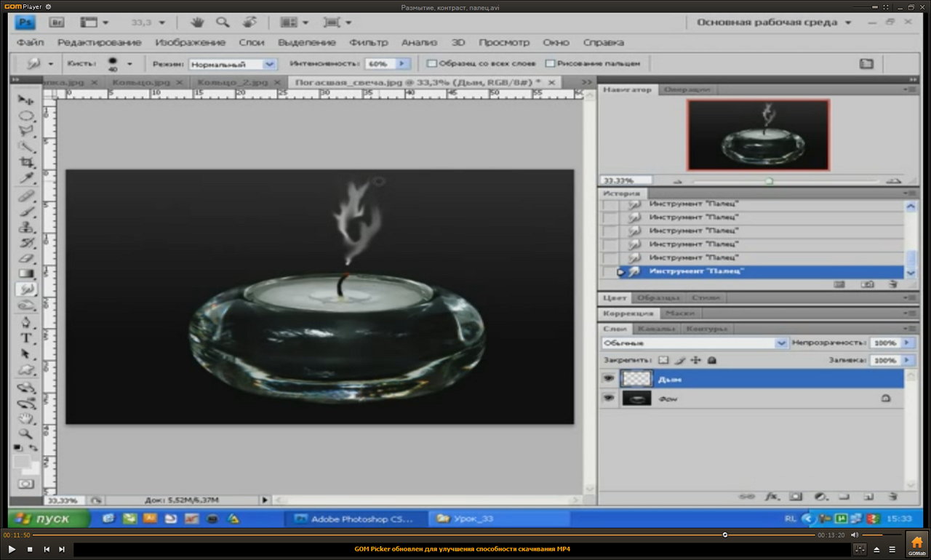The height and width of the screenshot is (560, 931).
Task: Click the Windows 'пуск' start button
Action: (49, 519)
